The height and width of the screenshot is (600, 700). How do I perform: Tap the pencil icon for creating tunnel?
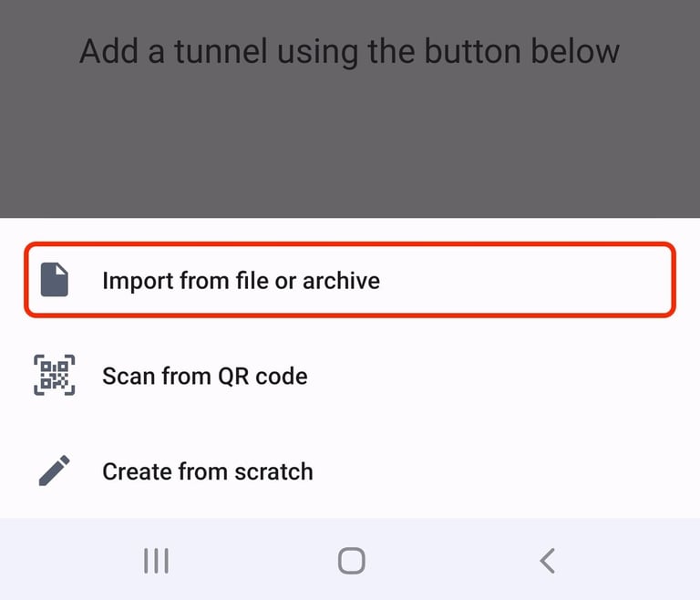coord(55,471)
